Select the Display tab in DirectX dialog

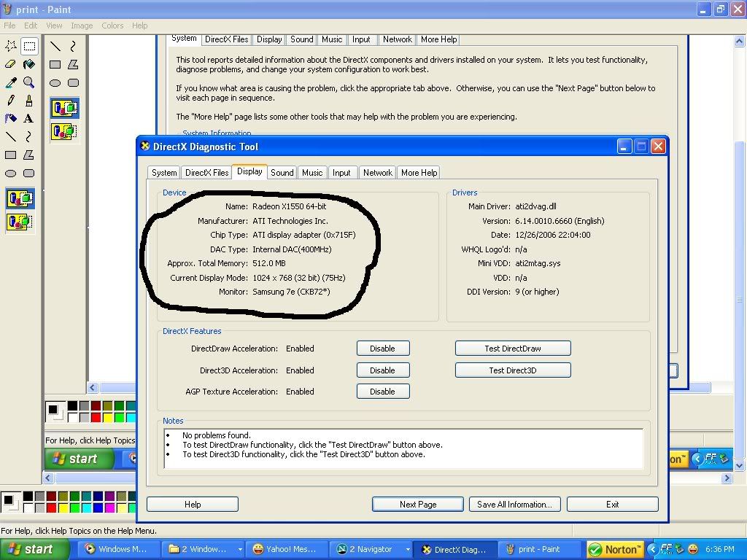coord(249,171)
